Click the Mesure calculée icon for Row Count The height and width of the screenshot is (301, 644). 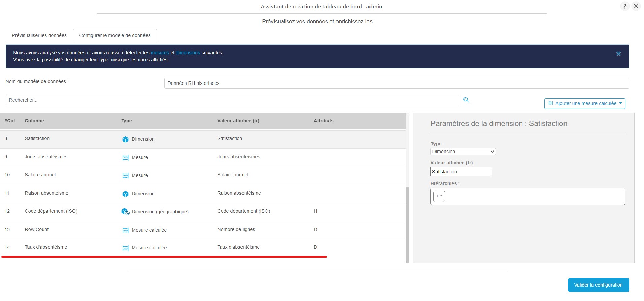click(125, 230)
